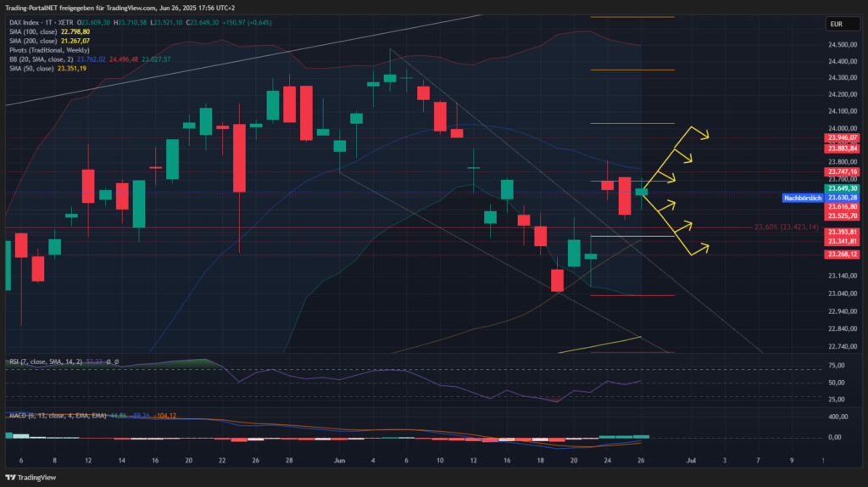The width and height of the screenshot is (868, 487).
Task: Click the green 23.649,30 current price label
Action: coord(841,188)
